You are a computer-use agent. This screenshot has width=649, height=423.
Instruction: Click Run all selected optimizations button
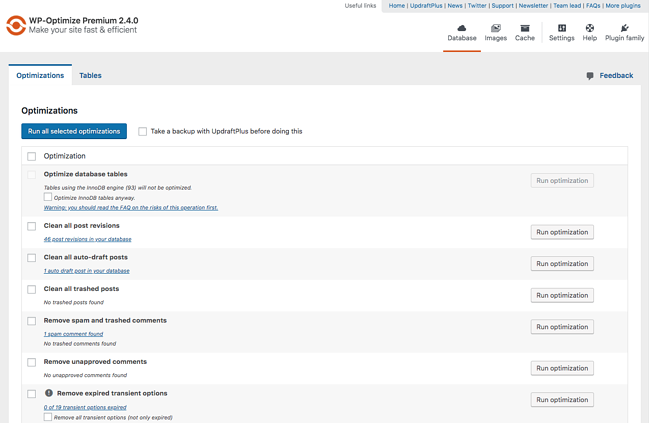74,131
